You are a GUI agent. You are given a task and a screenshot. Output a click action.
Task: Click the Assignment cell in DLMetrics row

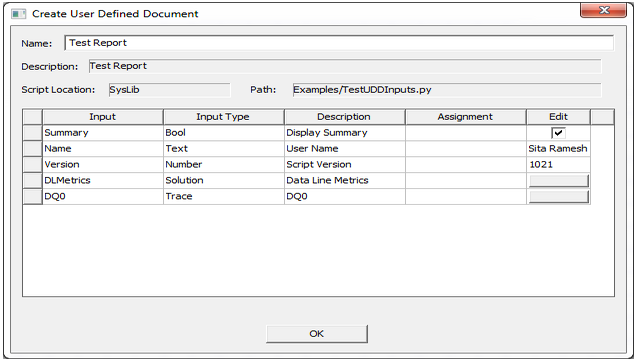[466, 181]
